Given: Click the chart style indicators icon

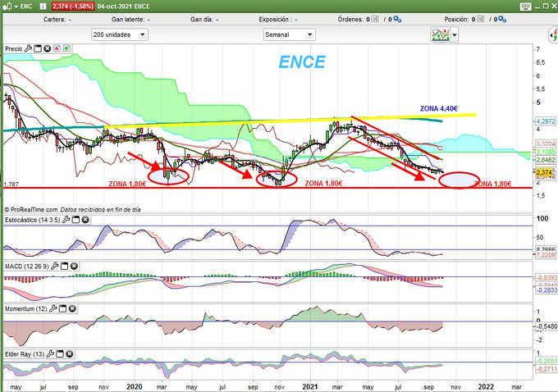Looking at the screenshot, I should [x=440, y=34].
